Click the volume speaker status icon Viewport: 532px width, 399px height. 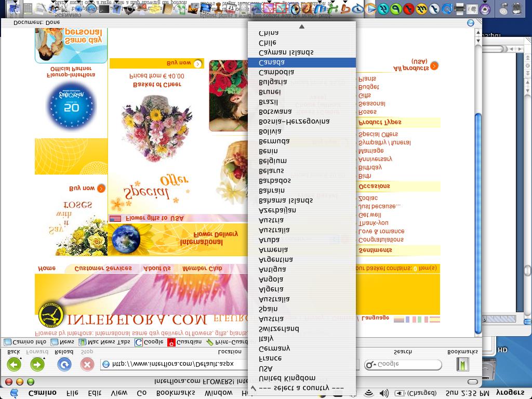click(x=384, y=393)
